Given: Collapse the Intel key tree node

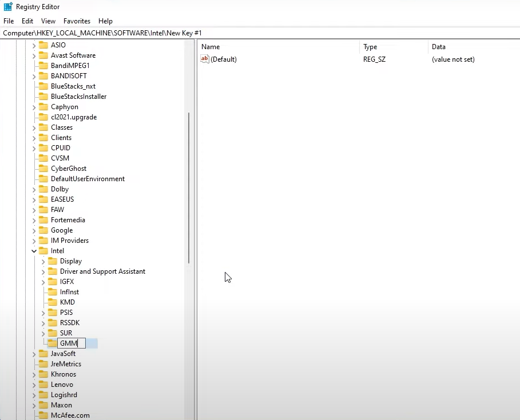Looking at the screenshot, I should click(34, 251).
